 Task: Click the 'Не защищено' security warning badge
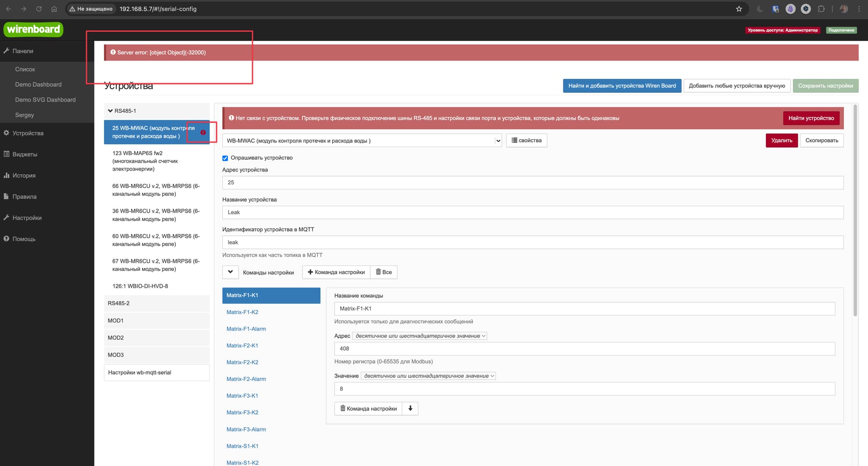[91, 9]
